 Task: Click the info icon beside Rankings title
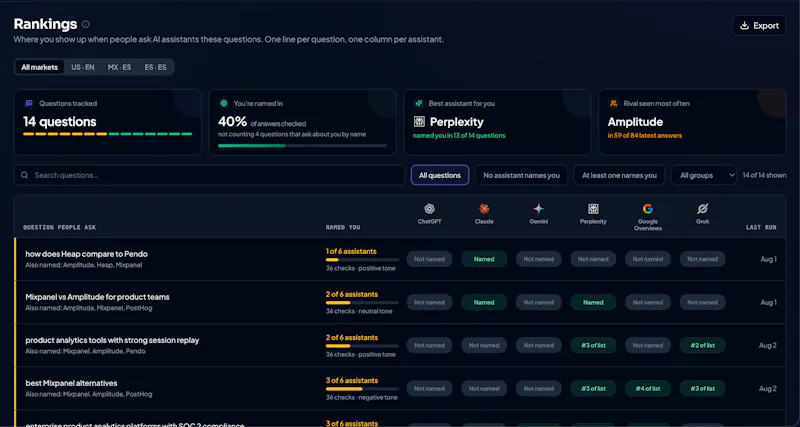(86, 24)
